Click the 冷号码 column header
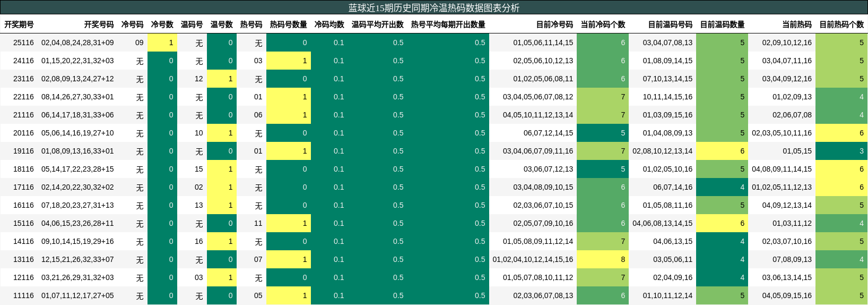 (132, 24)
